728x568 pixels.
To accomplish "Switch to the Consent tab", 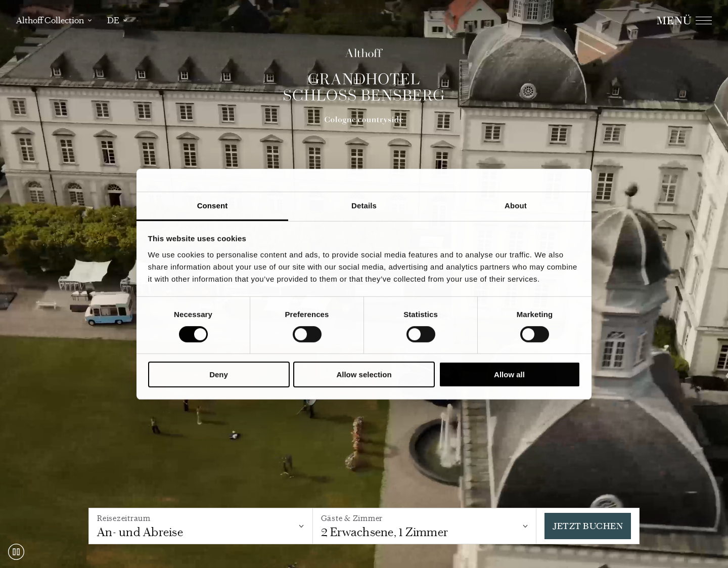I will (x=212, y=206).
